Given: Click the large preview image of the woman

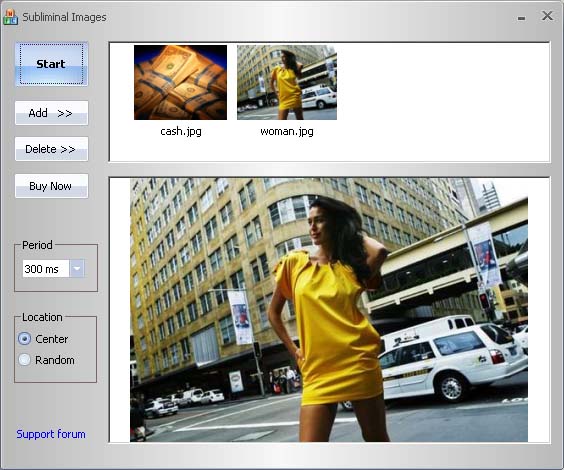Looking at the screenshot, I should (329, 310).
